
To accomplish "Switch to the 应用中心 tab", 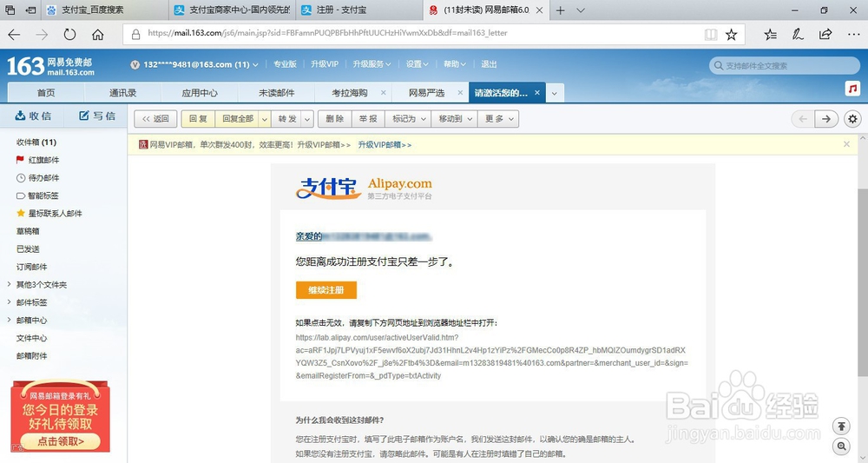I will (200, 93).
